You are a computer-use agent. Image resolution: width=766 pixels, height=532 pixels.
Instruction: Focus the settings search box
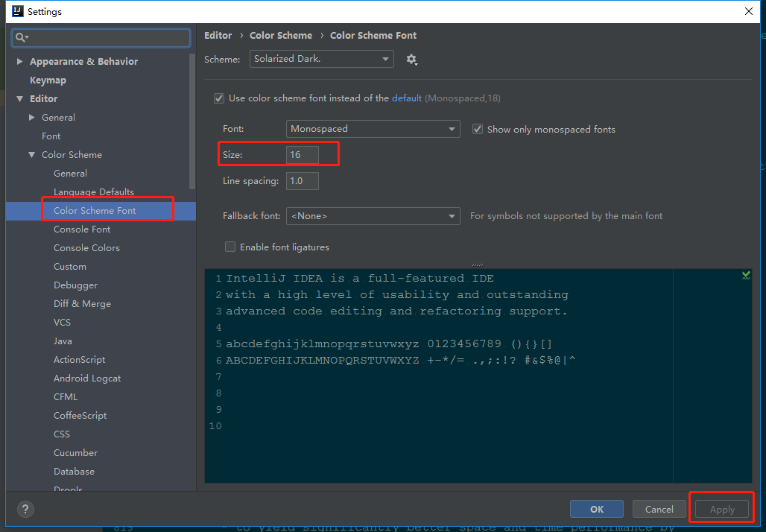point(101,37)
